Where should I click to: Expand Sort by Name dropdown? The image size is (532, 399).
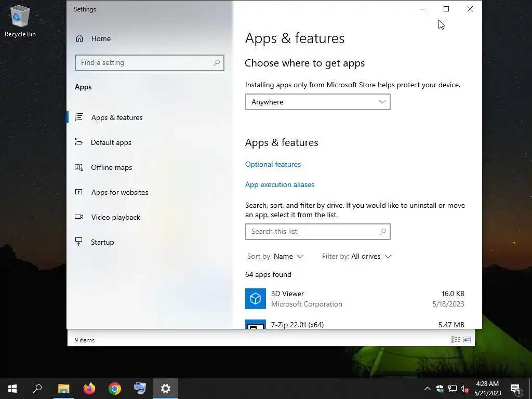click(275, 257)
